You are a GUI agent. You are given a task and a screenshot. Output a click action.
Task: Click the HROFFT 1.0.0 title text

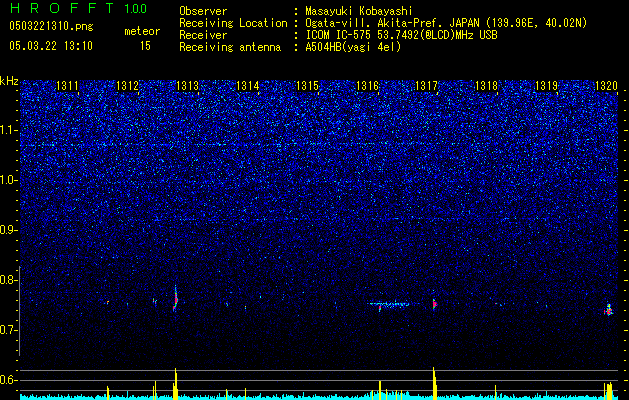[x=78, y=8]
